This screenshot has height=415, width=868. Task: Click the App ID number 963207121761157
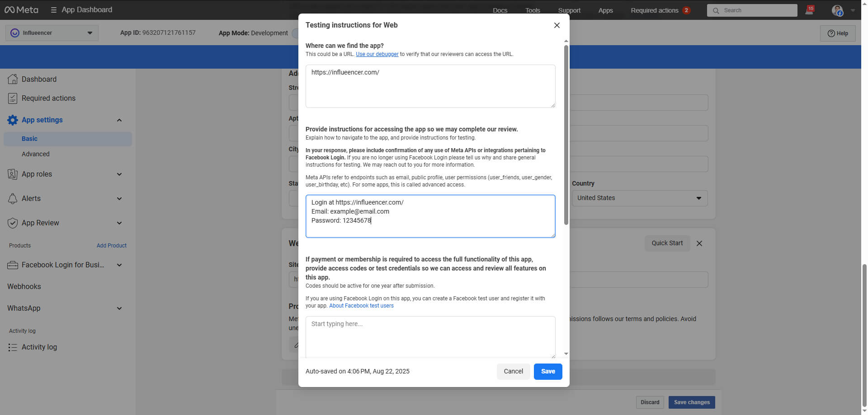169,33
